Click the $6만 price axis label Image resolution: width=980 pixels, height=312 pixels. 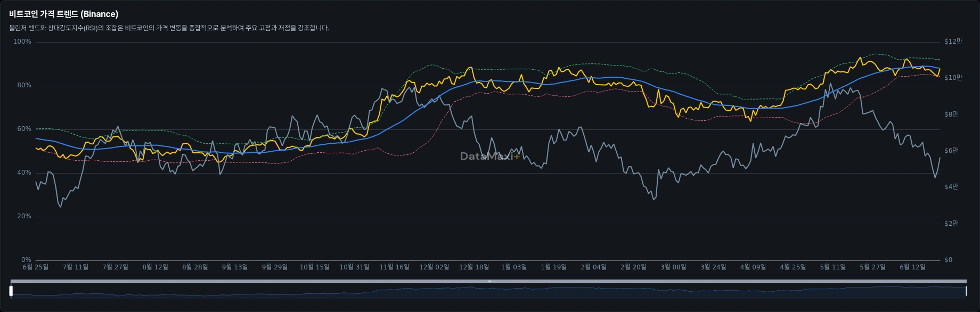(951, 151)
